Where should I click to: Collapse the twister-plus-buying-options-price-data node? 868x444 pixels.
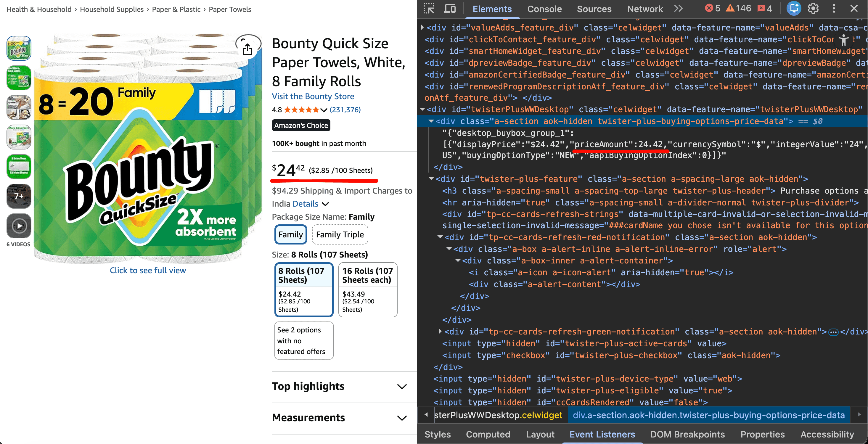point(431,121)
